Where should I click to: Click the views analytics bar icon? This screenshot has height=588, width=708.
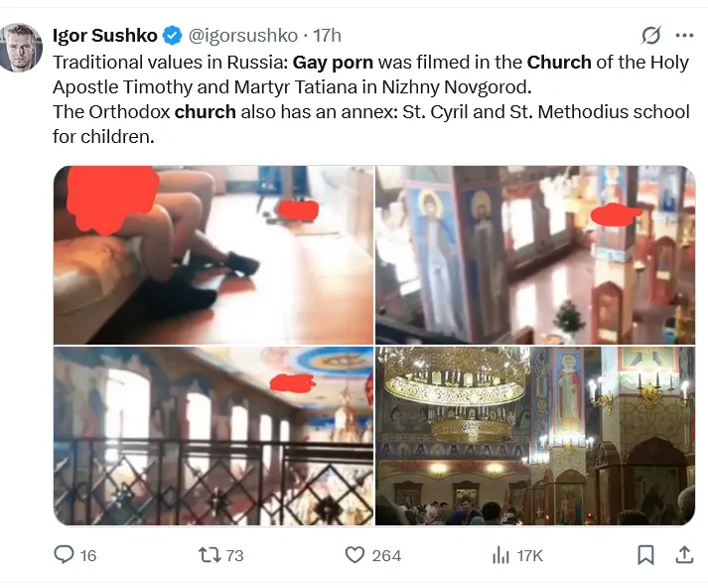(x=501, y=555)
